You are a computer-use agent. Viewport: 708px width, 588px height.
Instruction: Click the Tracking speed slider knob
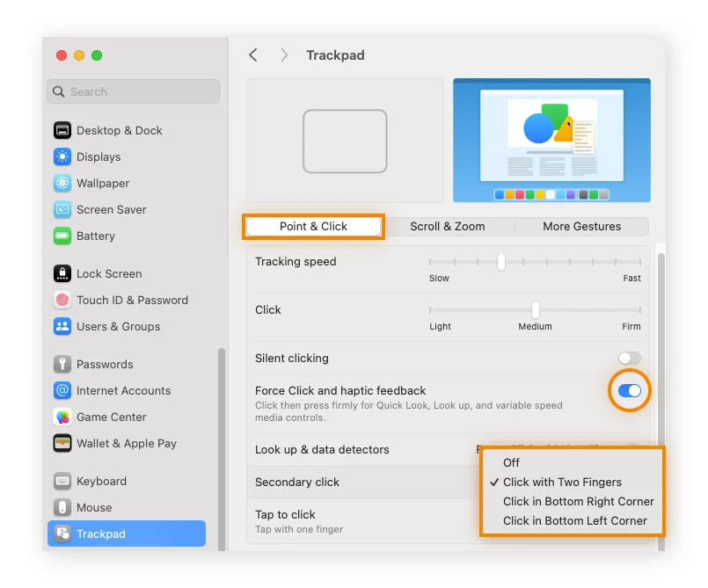point(500,262)
